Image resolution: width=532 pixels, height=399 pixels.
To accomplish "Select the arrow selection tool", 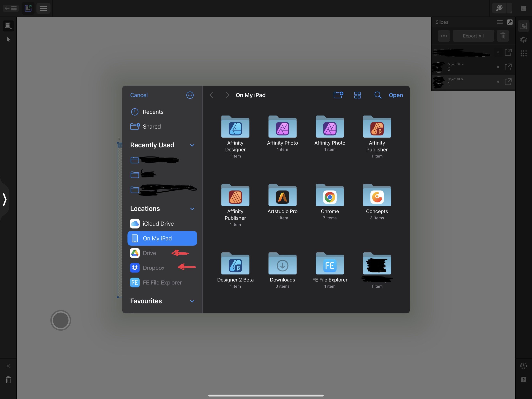I will coord(8,39).
